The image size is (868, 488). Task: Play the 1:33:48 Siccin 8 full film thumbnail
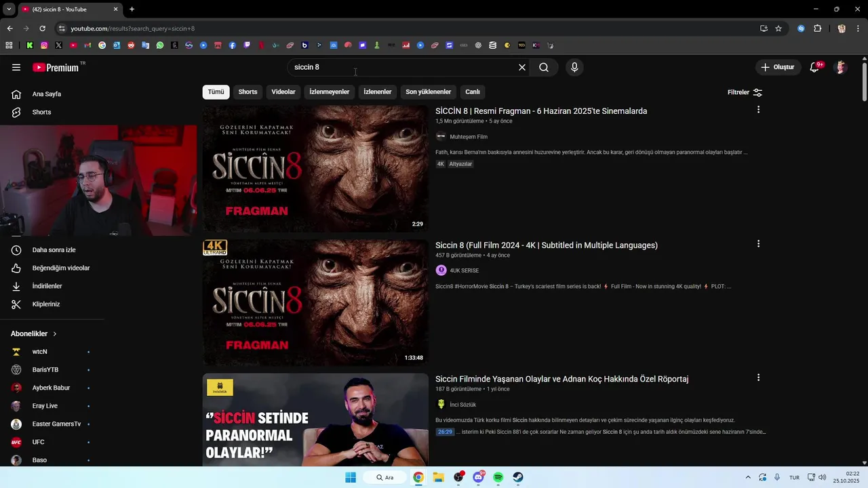point(315,303)
